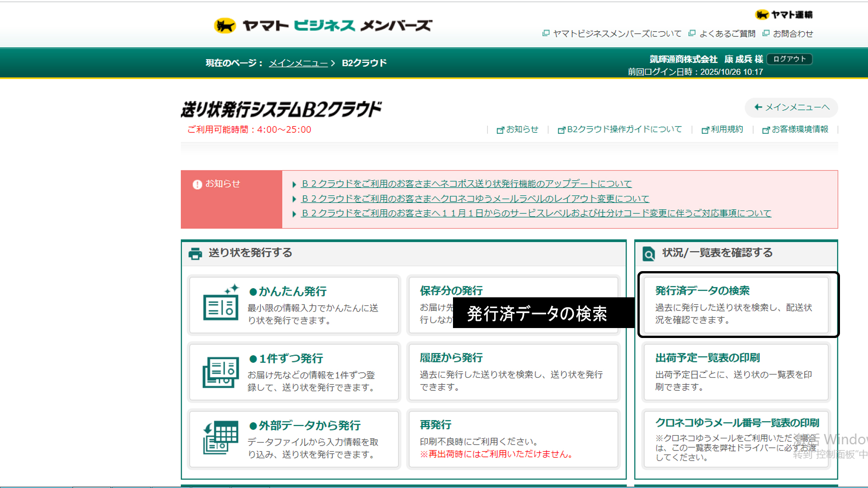Open notice about クロネコゆうメールラベル layout change

click(475, 199)
